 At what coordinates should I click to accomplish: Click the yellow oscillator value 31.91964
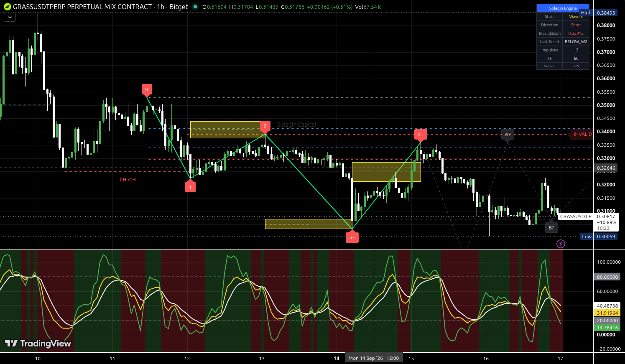click(x=607, y=313)
